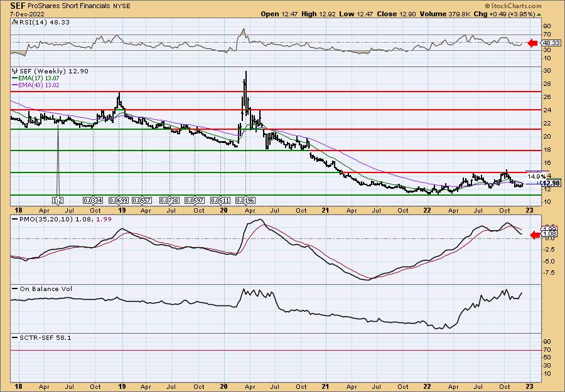Select the Low 12.47 value
Image resolution: width=565 pixels, height=392 pixels.
click(x=355, y=14)
